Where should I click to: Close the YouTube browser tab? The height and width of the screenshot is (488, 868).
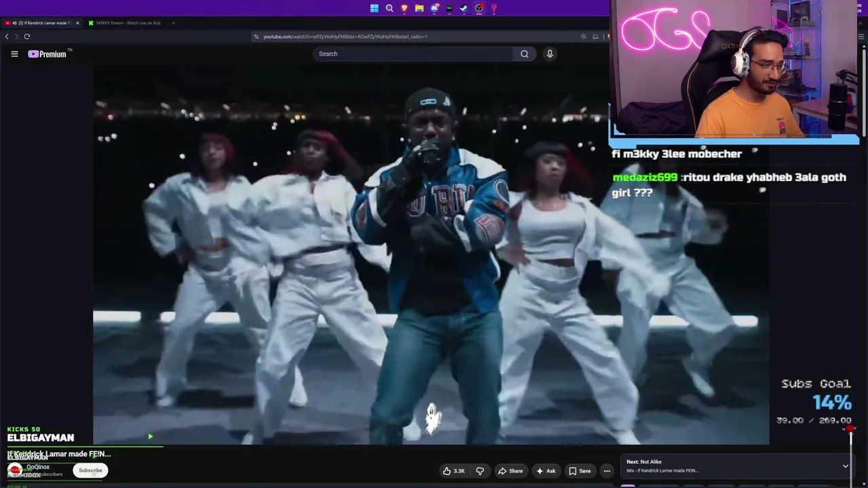coord(77,23)
